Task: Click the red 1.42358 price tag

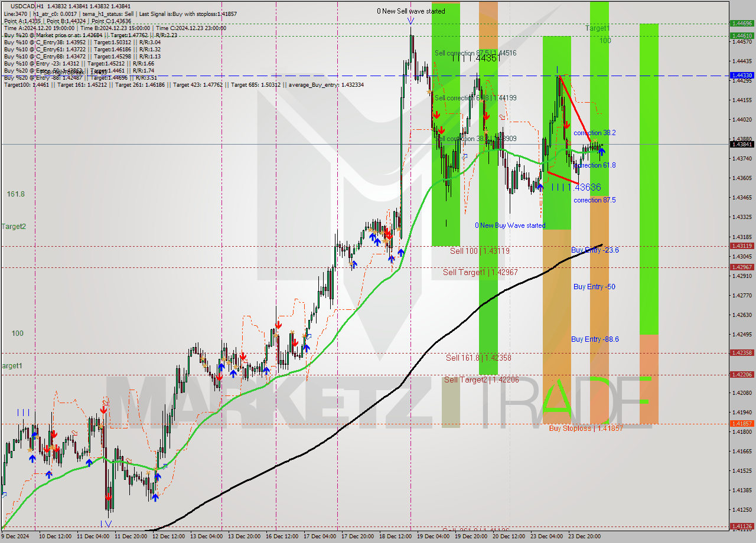Action: click(x=742, y=352)
